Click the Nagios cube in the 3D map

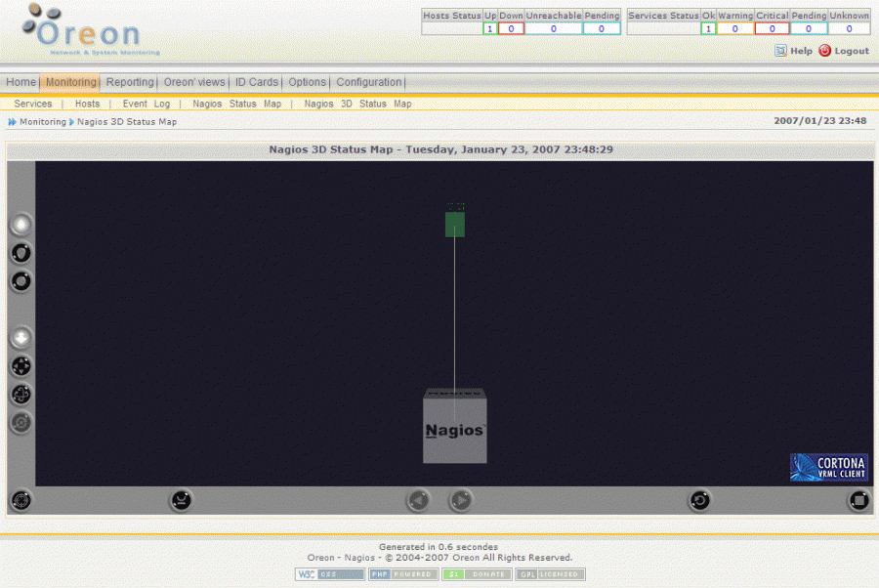(x=454, y=430)
